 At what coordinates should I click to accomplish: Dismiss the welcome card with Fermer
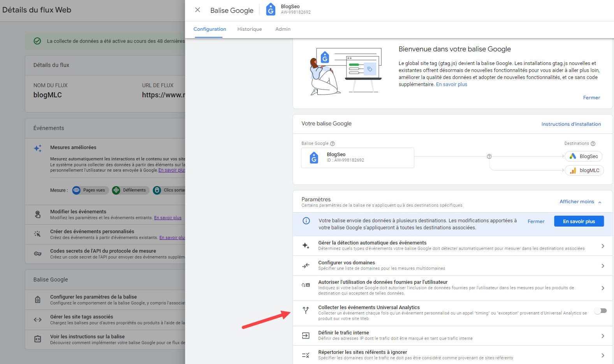[x=591, y=98]
